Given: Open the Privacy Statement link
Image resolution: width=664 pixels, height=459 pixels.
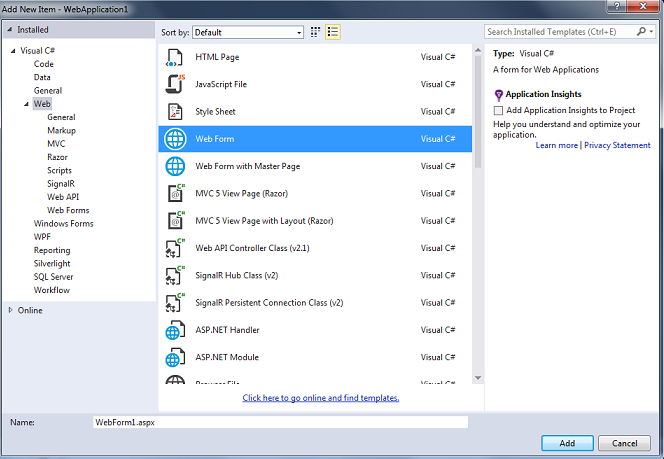Looking at the screenshot, I should coord(617,145).
